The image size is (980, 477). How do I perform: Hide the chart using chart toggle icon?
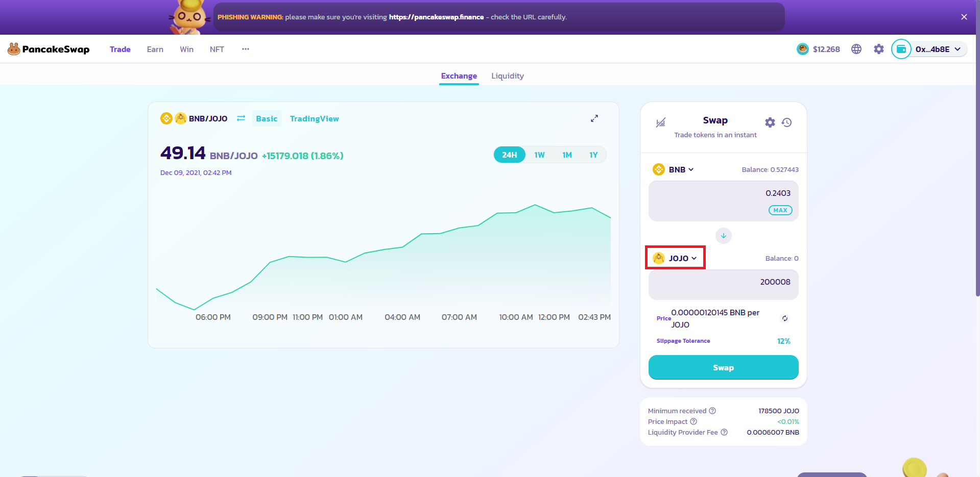pyautogui.click(x=661, y=122)
